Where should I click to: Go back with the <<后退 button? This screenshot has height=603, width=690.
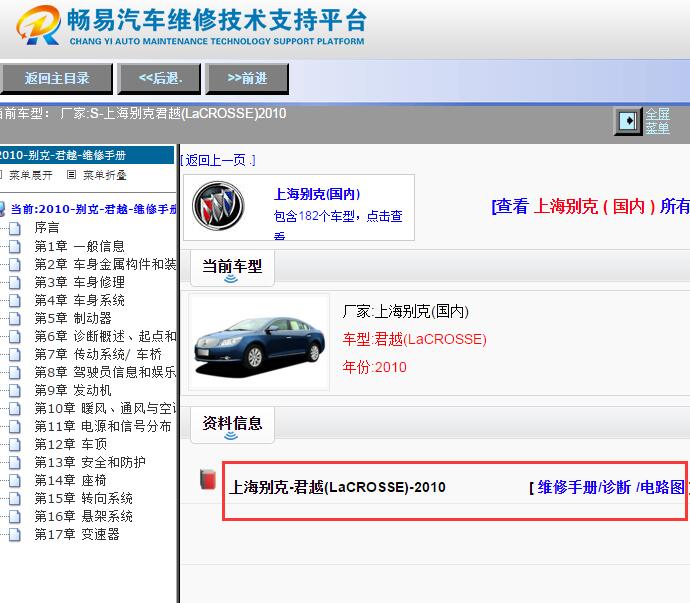159,79
